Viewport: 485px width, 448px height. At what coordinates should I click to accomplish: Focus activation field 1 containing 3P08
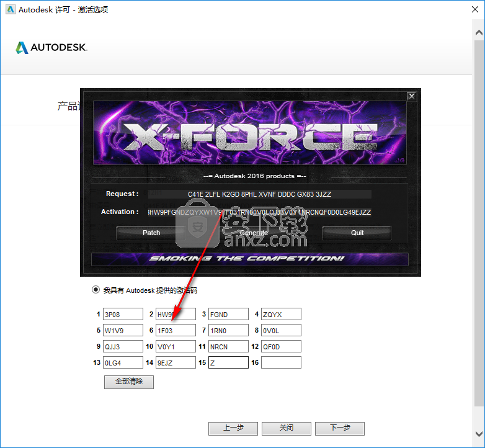click(x=123, y=314)
